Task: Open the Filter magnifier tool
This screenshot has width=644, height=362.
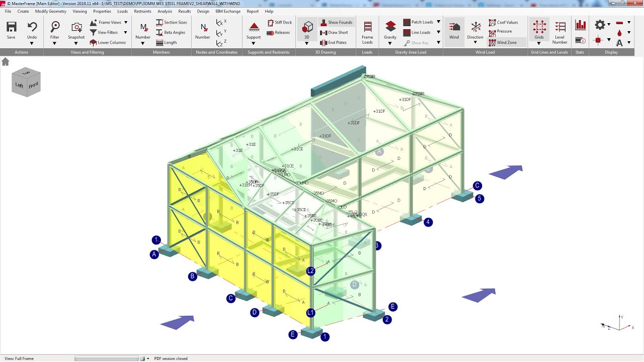Action: coord(55,27)
